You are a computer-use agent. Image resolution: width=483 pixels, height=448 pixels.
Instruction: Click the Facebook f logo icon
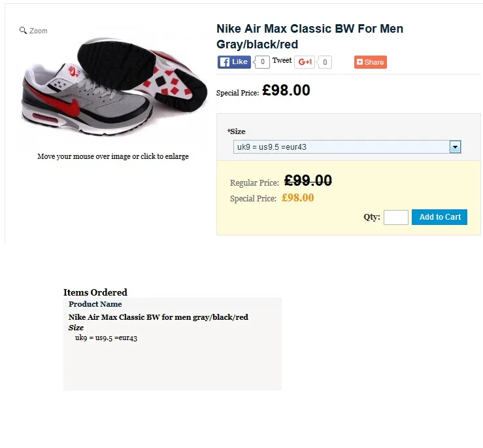pos(225,62)
